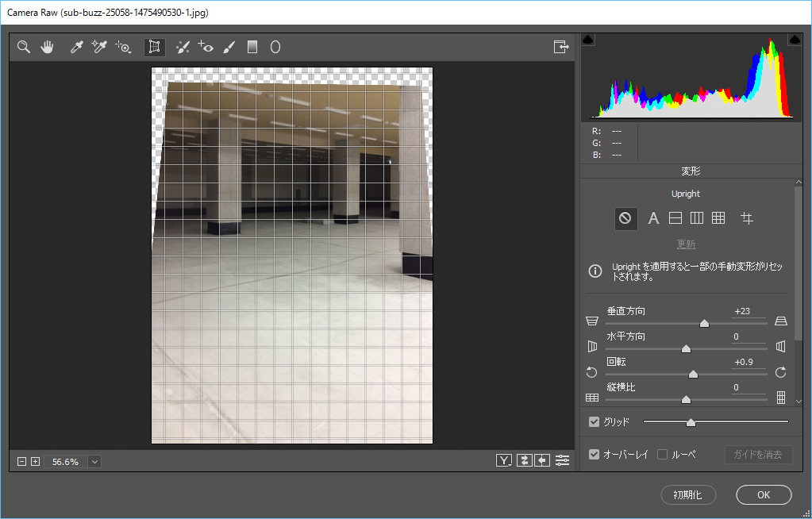Viewport: 812px width, 519px height.
Task: Click the Upright info icon
Action: (595, 271)
